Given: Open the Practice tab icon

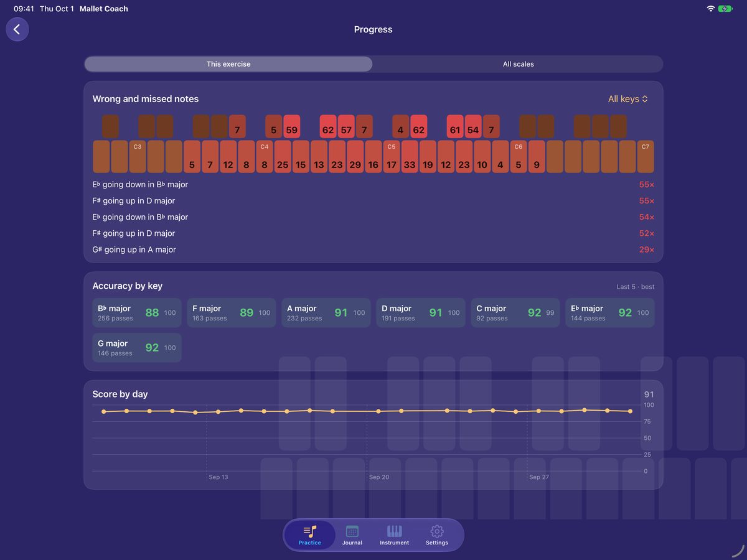Looking at the screenshot, I should [309, 531].
